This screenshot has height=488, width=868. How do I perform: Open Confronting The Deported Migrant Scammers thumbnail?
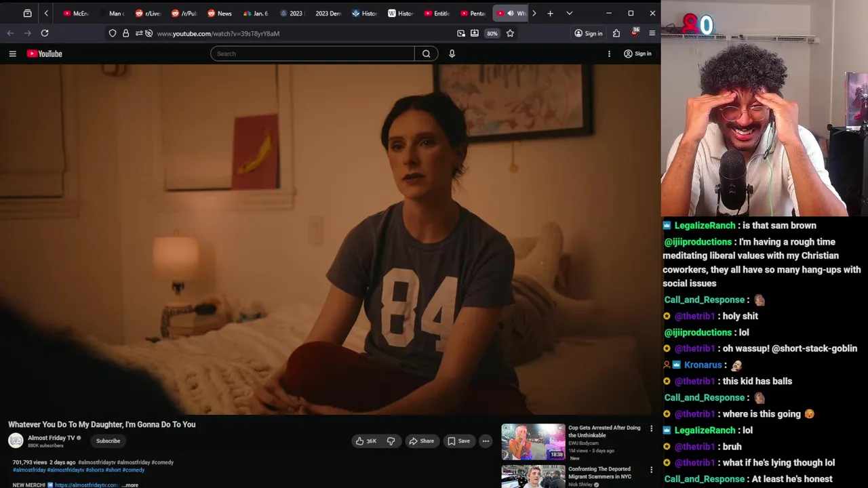(533, 476)
